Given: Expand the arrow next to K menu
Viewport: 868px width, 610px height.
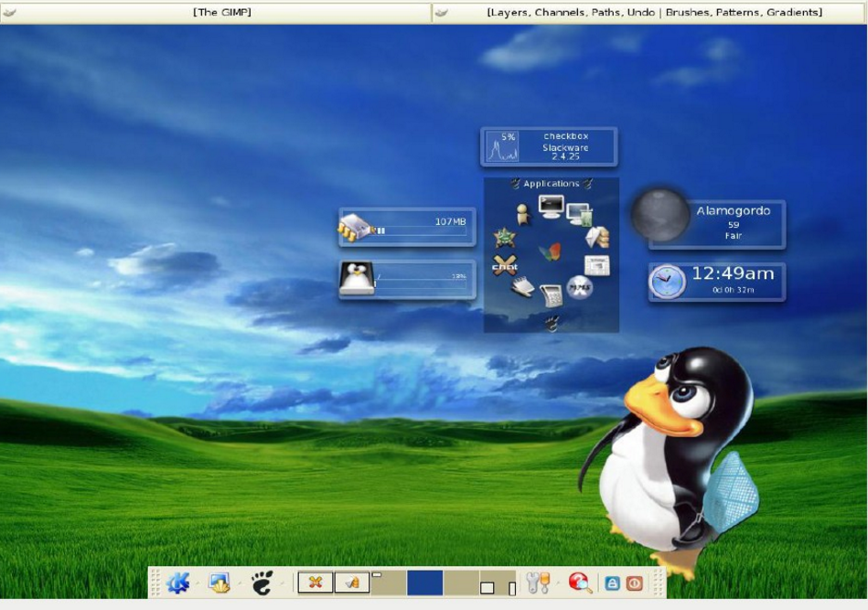Looking at the screenshot, I should (x=198, y=583).
